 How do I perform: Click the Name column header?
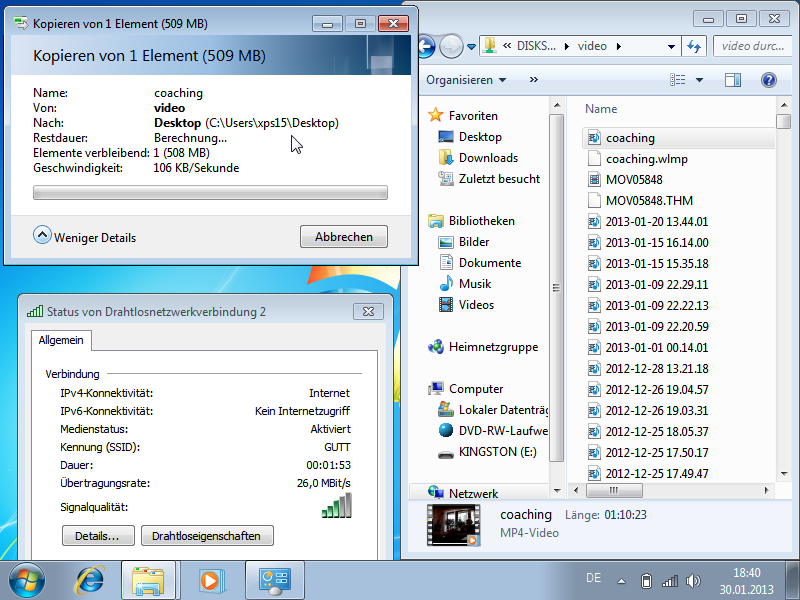click(x=601, y=109)
